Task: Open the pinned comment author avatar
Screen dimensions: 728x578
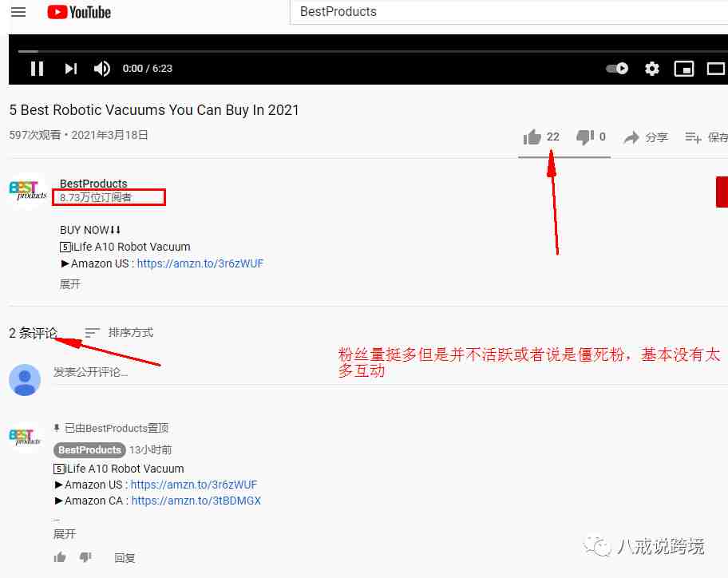Action: point(25,437)
